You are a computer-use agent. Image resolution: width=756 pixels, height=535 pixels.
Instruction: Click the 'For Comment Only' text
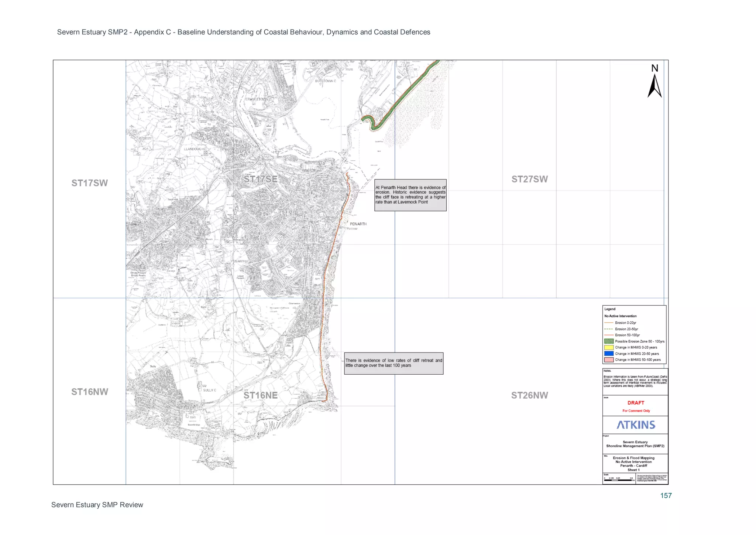click(636, 411)
